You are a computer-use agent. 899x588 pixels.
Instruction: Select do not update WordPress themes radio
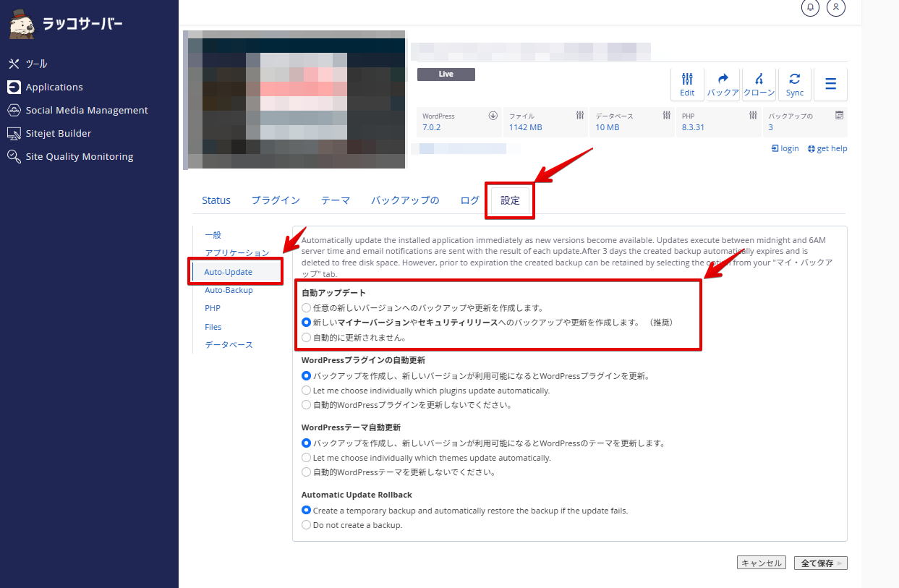(307, 472)
